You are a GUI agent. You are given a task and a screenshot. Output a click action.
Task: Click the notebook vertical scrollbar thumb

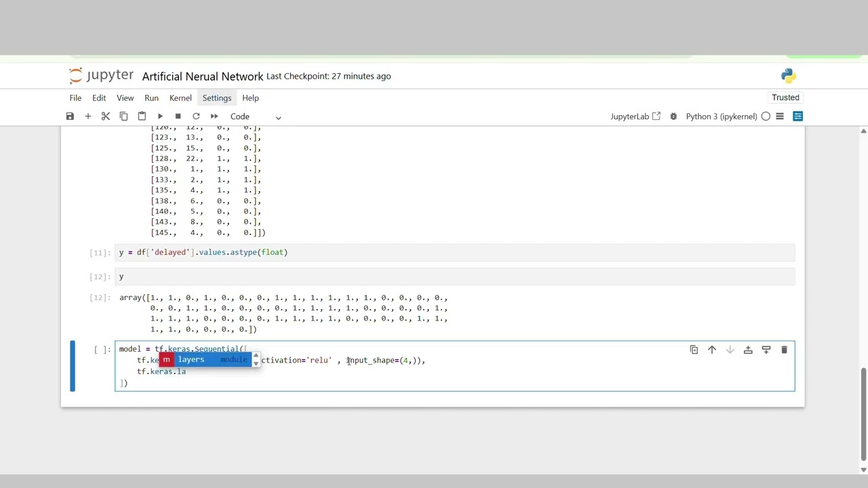point(863,413)
